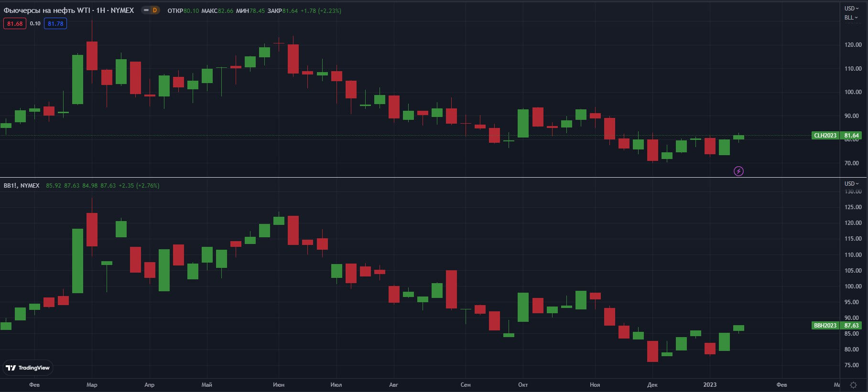Click 75.00 on lower price axis
Image resolution: width=868 pixels, height=392 pixels.
[851, 365]
